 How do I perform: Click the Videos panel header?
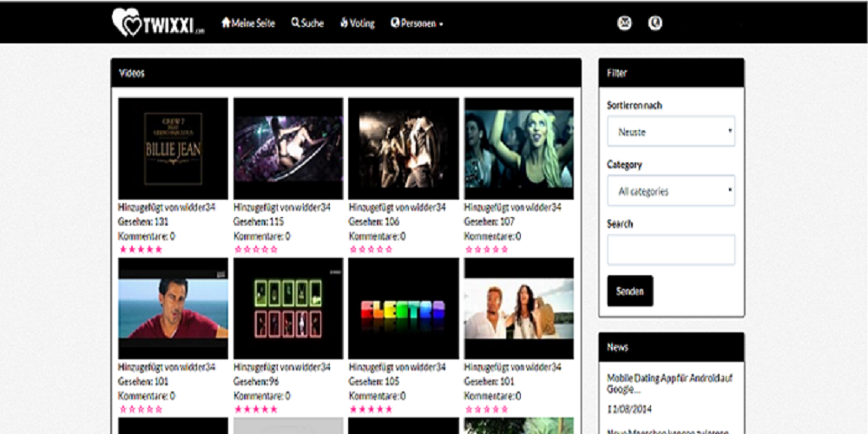pos(346,73)
